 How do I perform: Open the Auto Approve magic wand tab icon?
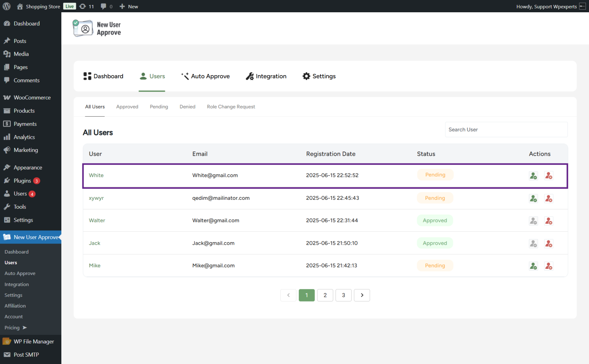pyautogui.click(x=184, y=76)
